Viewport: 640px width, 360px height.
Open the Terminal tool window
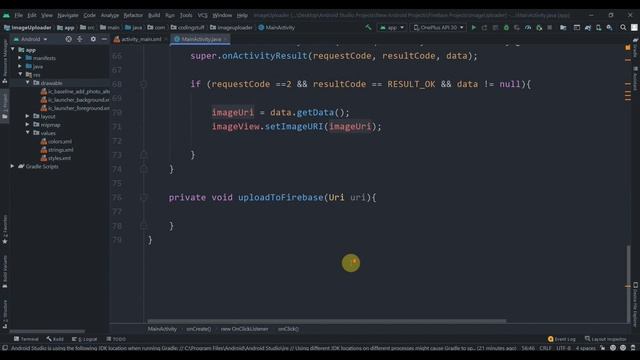(x=26, y=339)
